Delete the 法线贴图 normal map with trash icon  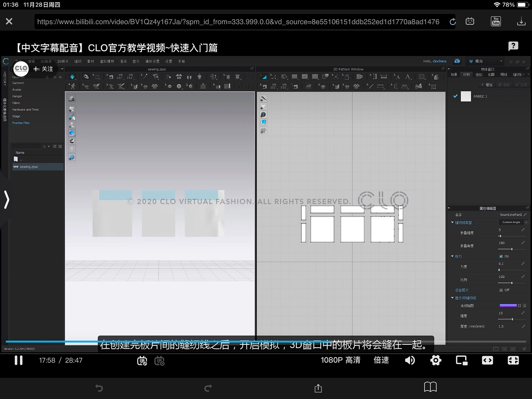pyautogui.click(x=525, y=306)
